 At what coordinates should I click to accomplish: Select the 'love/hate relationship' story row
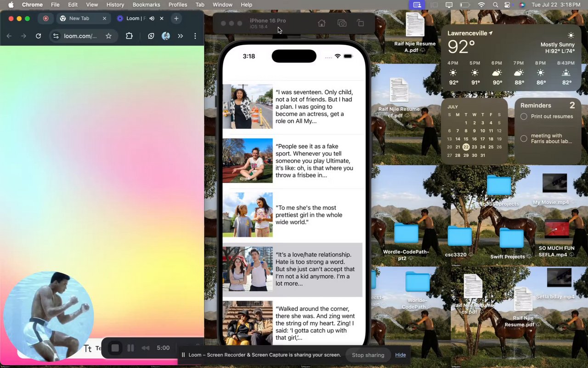pos(293,270)
